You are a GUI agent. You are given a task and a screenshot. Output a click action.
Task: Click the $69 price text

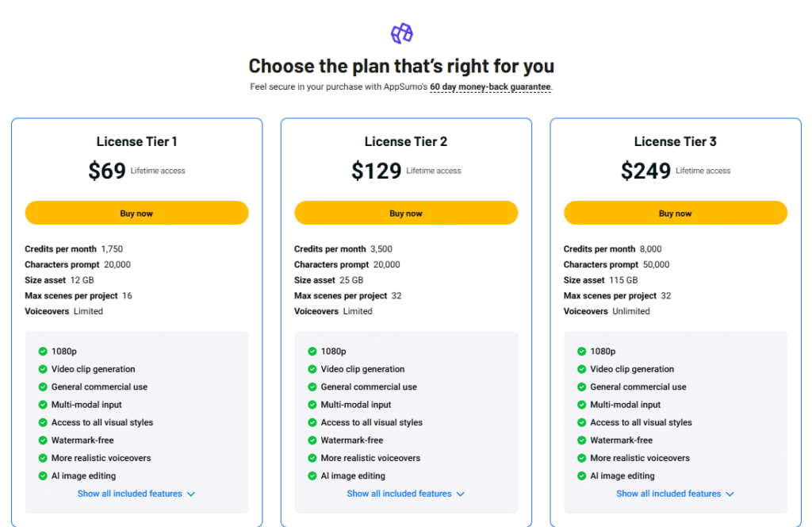(107, 169)
